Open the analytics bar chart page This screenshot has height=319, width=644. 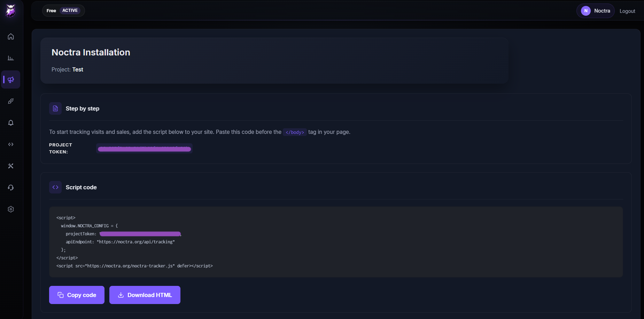[11, 58]
